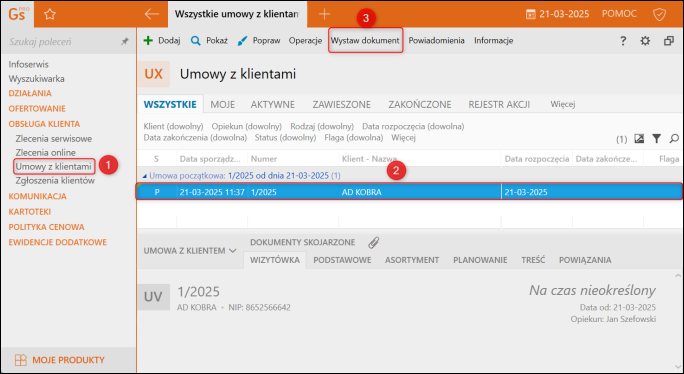Open Wyszukiwarka in the sidebar
This screenshot has width=684, height=374.
point(37,79)
